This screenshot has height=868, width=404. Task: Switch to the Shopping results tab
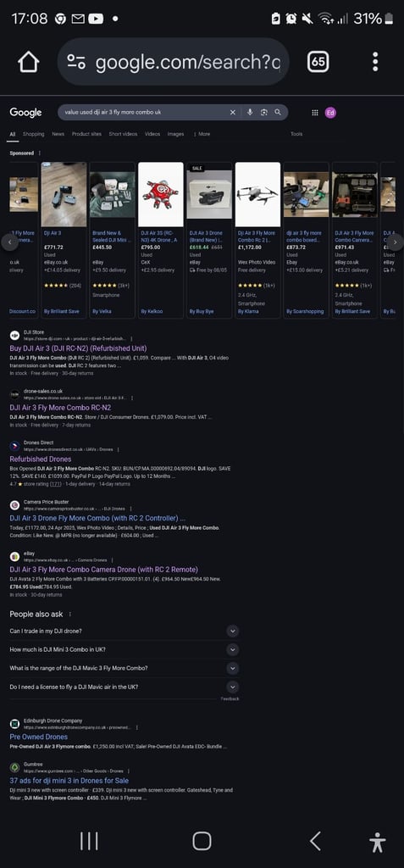pyautogui.click(x=33, y=134)
